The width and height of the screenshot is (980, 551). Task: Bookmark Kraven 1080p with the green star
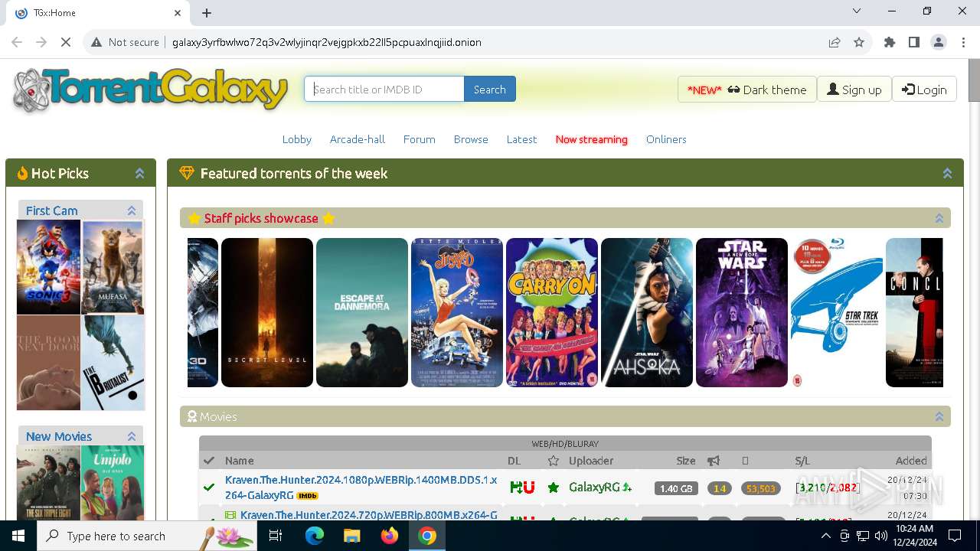click(554, 487)
